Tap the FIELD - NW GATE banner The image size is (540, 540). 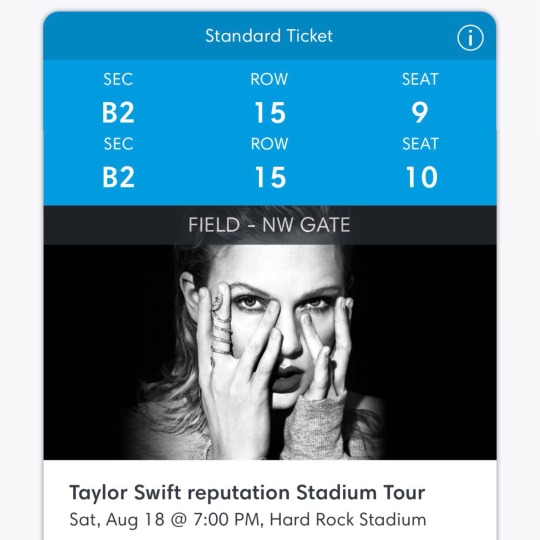[270, 225]
